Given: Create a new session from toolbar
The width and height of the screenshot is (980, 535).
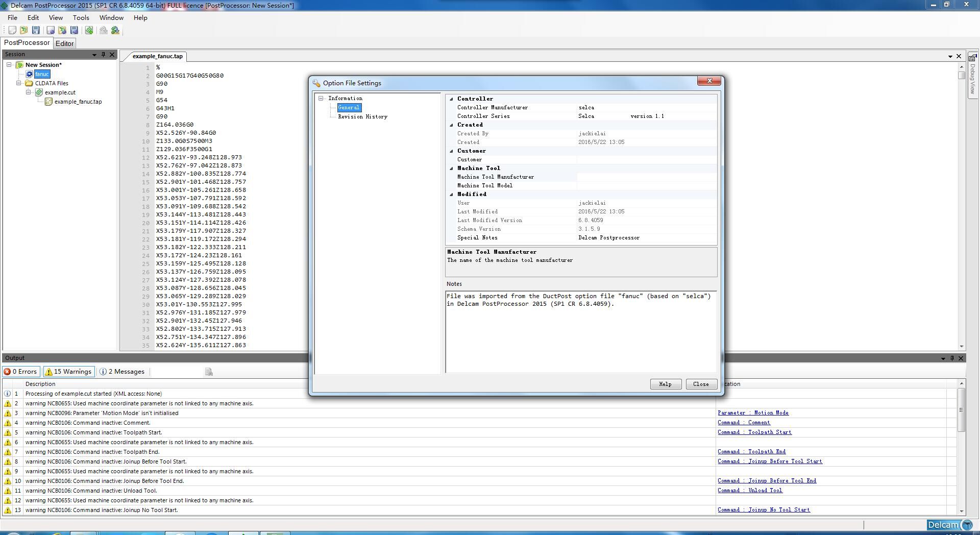Looking at the screenshot, I should pyautogui.click(x=12, y=31).
